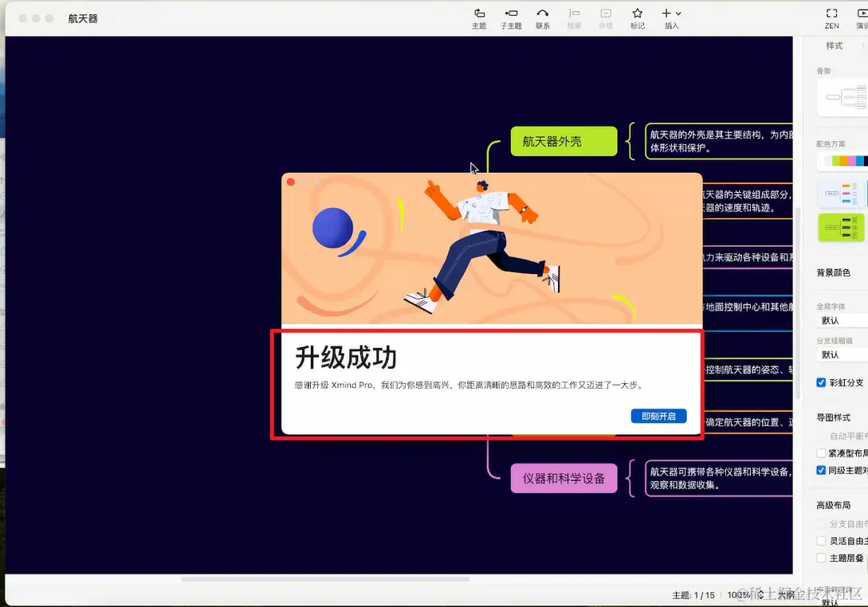Viewport: 868px width, 607px height.
Task: Click 即刻开启 to dismiss upgrade dialog
Action: point(658,416)
